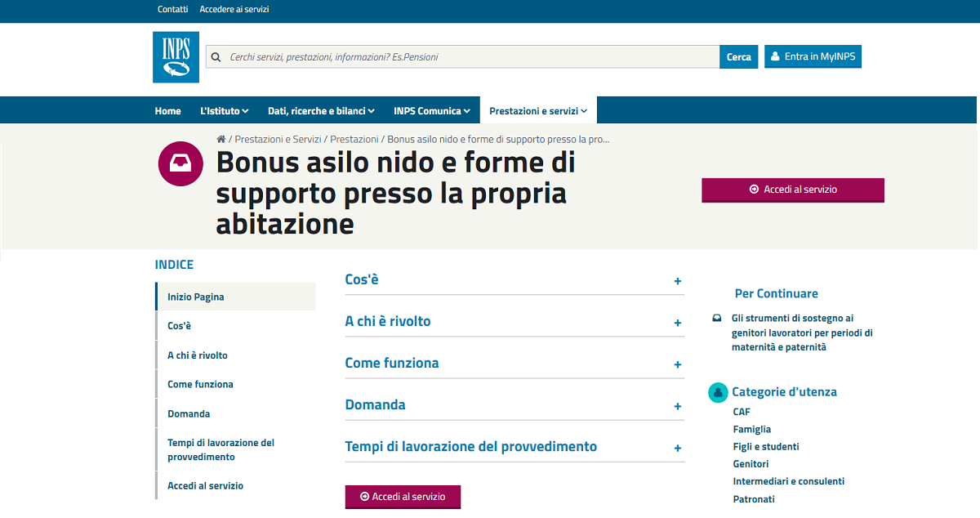Expand the Cos'è section with plus icon
The width and height of the screenshot is (980, 518).
pyautogui.click(x=678, y=281)
